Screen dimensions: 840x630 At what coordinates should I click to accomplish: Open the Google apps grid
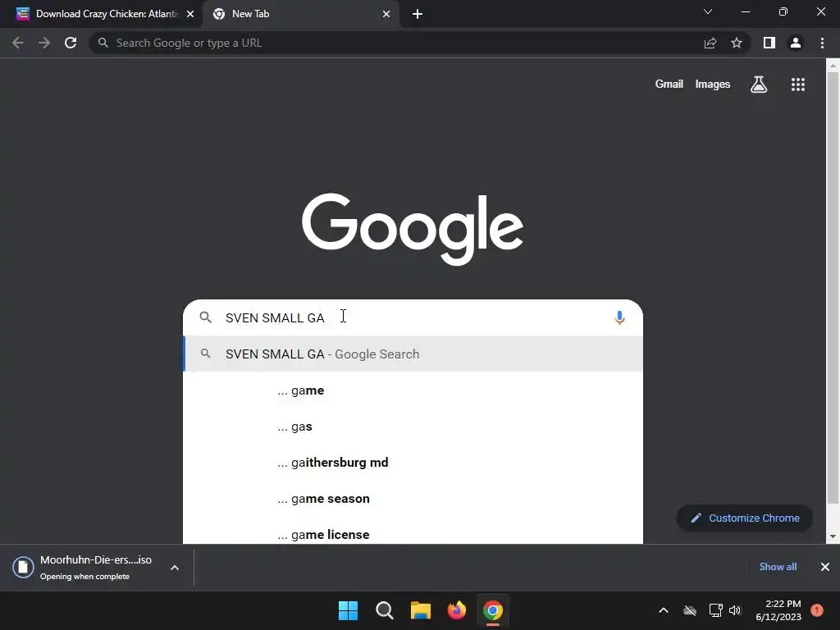(798, 84)
